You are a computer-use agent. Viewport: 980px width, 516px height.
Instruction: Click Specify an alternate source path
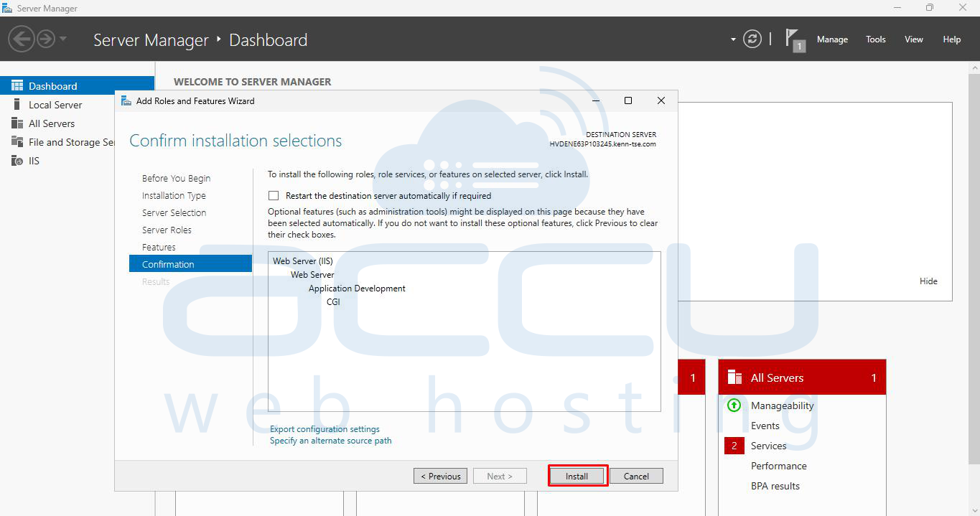(330, 441)
